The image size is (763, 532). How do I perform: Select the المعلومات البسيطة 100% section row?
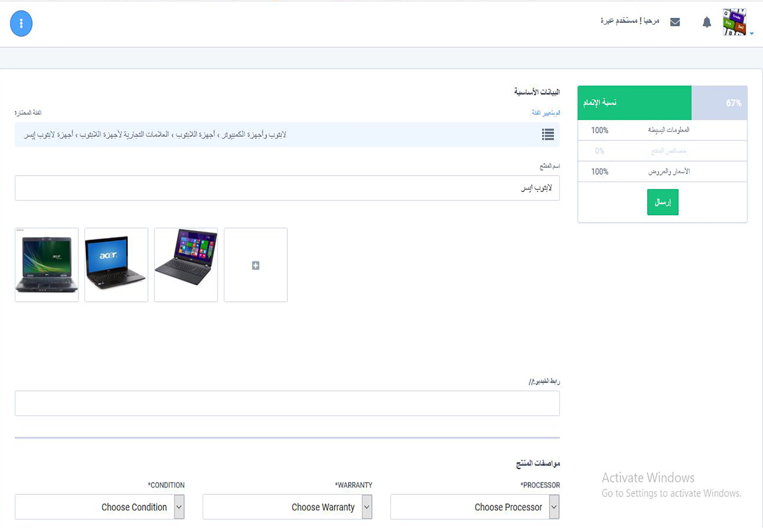point(662,130)
